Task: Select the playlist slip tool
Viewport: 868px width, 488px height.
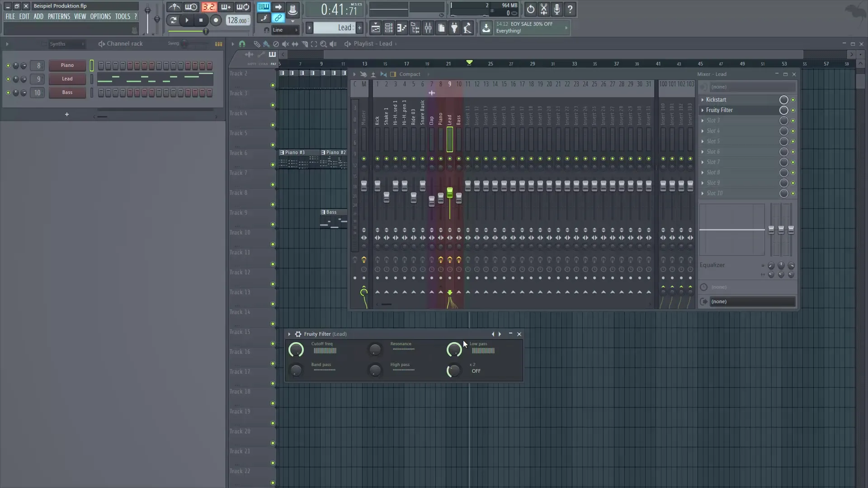Action: pos(295,44)
